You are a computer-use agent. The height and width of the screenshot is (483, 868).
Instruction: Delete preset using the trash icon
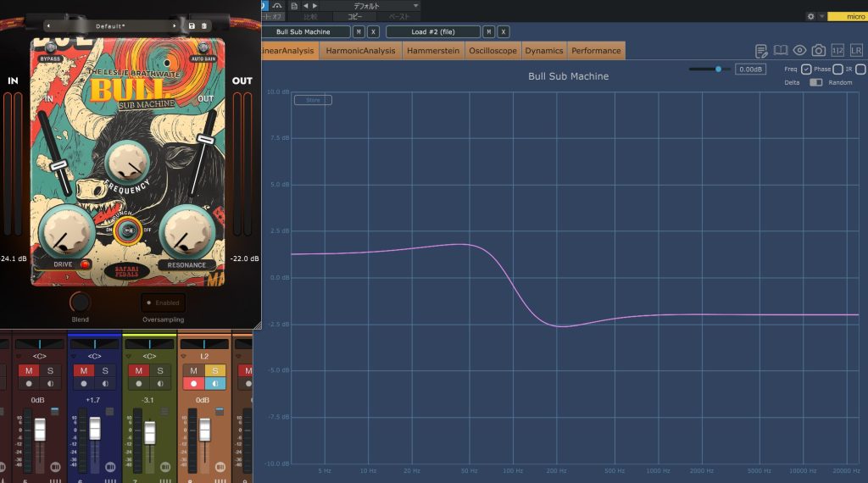click(x=204, y=26)
